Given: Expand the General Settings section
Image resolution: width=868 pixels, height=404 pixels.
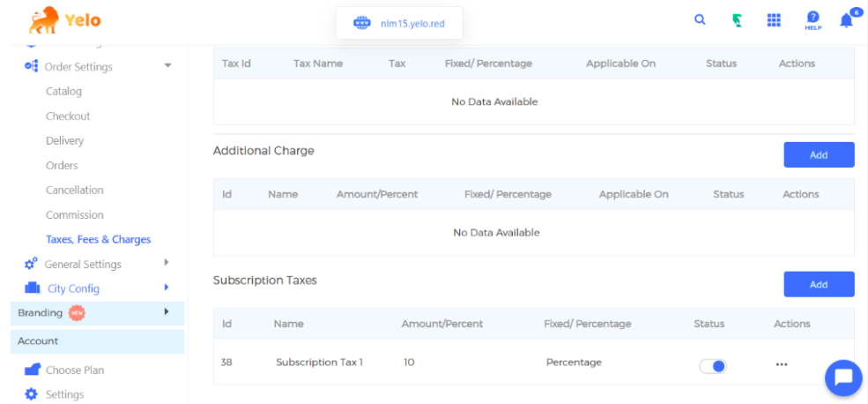Looking at the screenshot, I should tap(166, 263).
